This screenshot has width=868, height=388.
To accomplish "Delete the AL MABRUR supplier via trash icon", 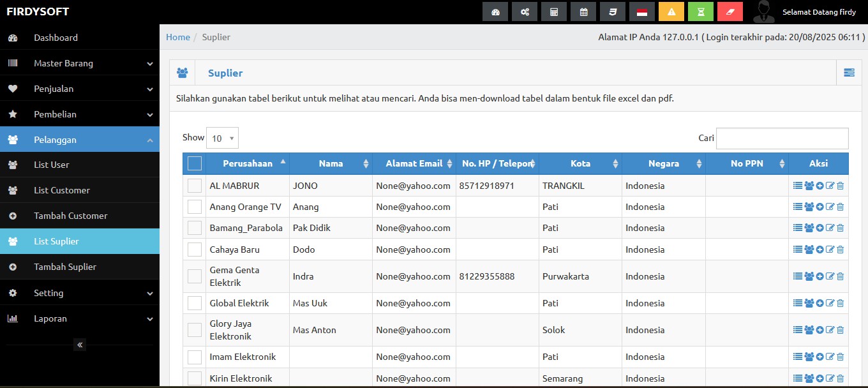I will (840, 186).
